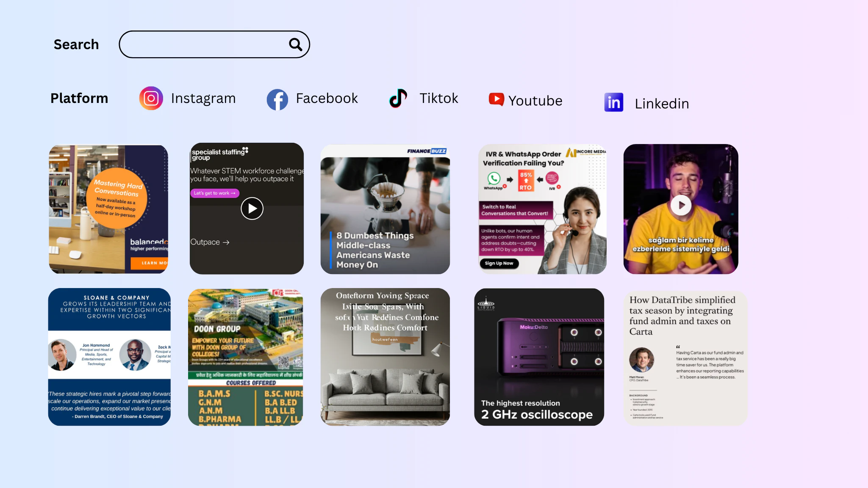Click the COURSES OFFERED heading
868x488 pixels.
click(251, 383)
